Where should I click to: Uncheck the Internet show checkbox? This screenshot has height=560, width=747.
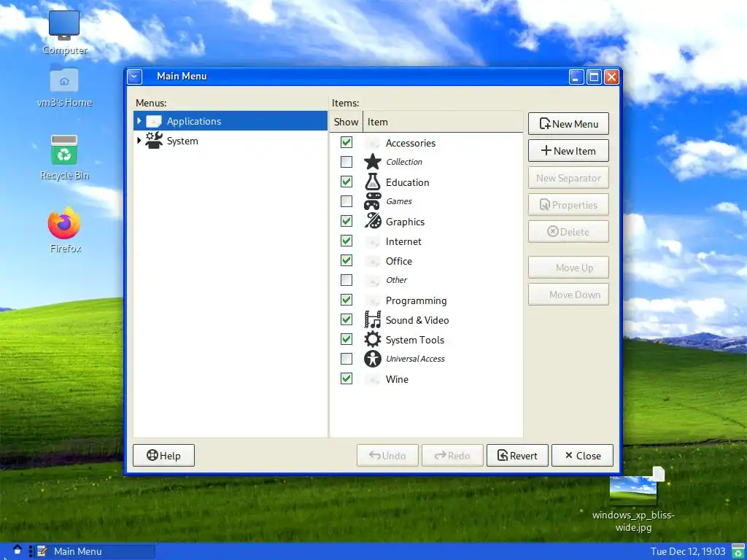tap(347, 241)
